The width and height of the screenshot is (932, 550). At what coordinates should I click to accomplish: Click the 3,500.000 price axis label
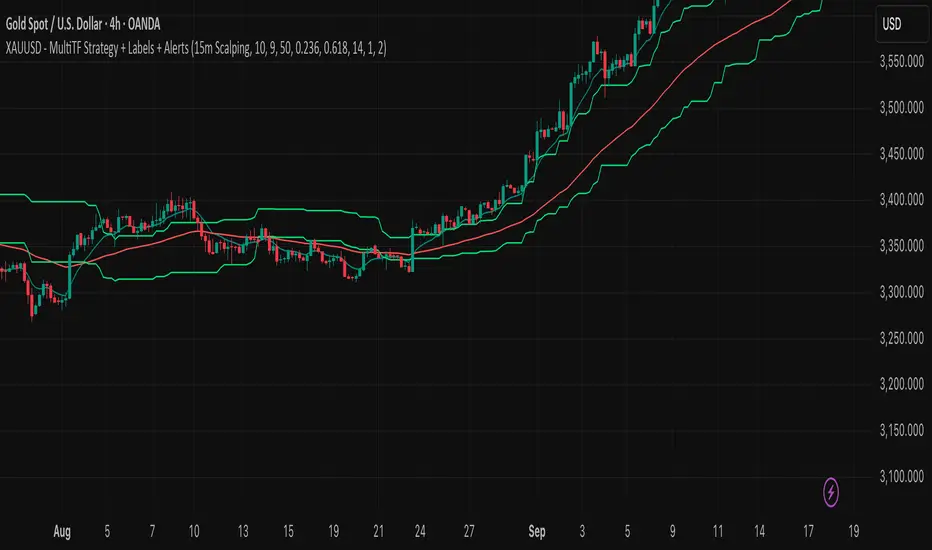point(902,108)
